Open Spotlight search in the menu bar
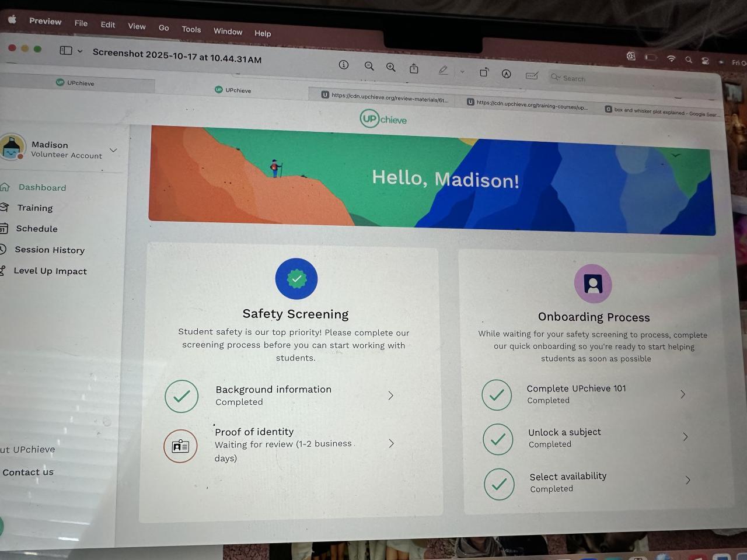Screen dimensions: 747x560 [x=689, y=60]
